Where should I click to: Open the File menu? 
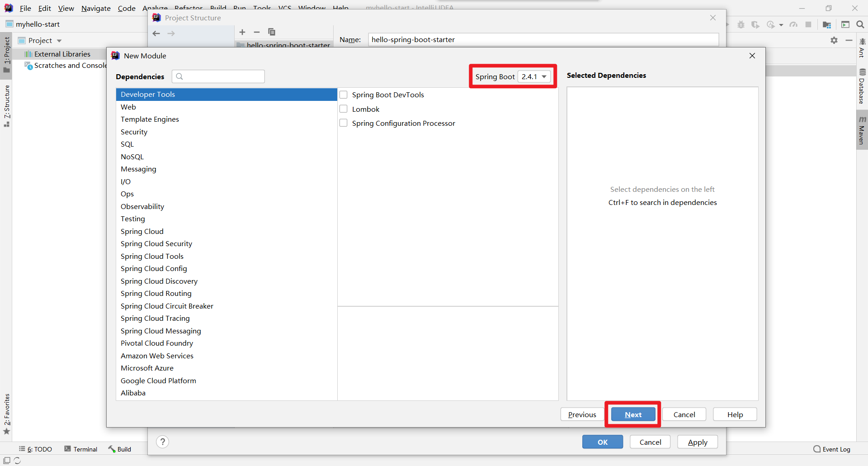(x=25, y=8)
